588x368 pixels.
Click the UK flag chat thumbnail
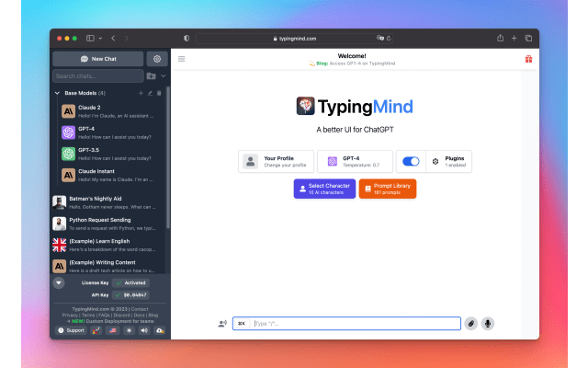coord(59,246)
